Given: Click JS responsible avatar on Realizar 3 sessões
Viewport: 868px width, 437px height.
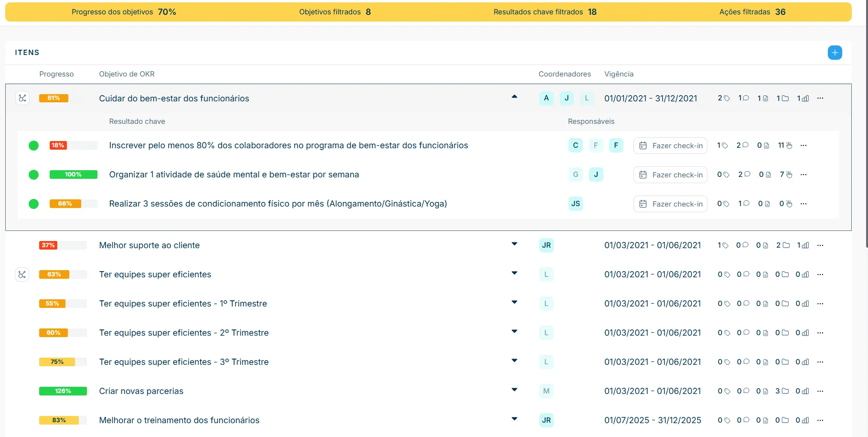Looking at the screenshot, I should [576, 204].
